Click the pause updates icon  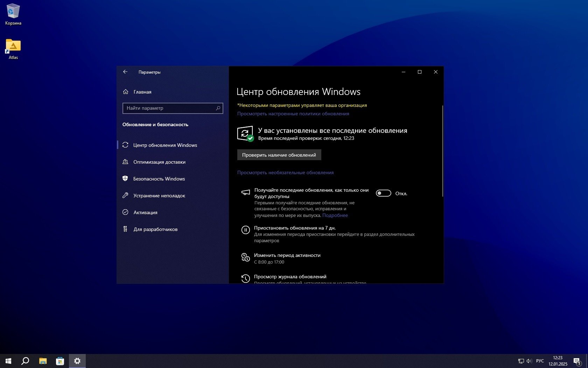245,230
